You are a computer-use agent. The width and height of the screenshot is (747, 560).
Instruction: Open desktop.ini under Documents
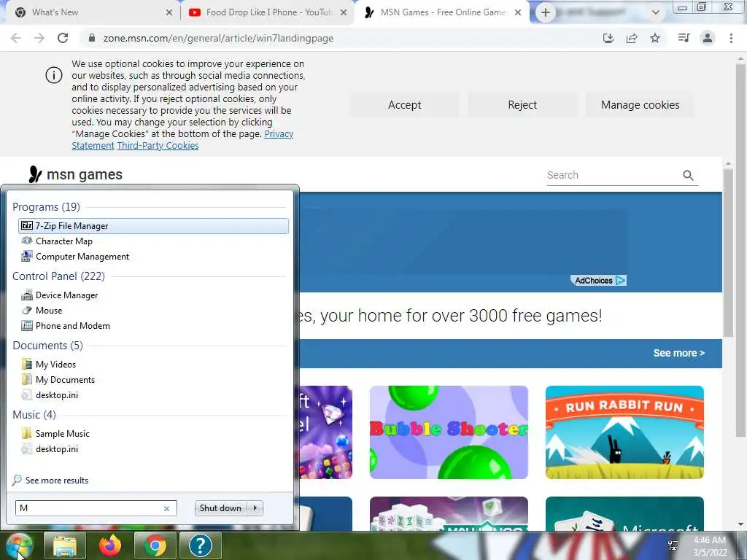[x=153, y=394]
